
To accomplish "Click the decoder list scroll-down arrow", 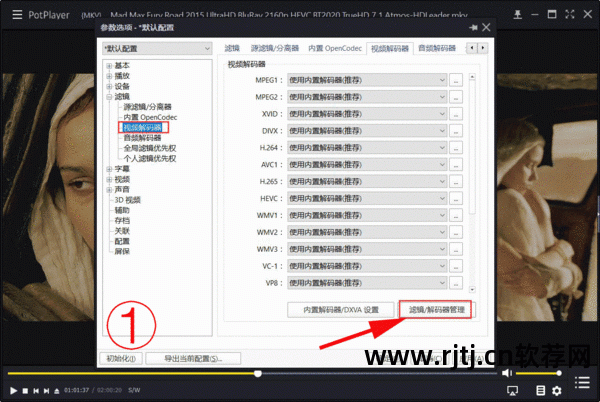I will (x=472, y=290).
